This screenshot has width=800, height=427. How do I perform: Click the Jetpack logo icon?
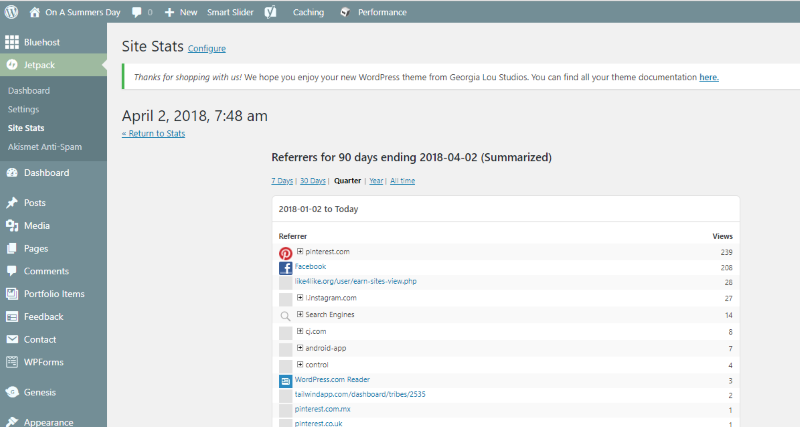(12, 65)
